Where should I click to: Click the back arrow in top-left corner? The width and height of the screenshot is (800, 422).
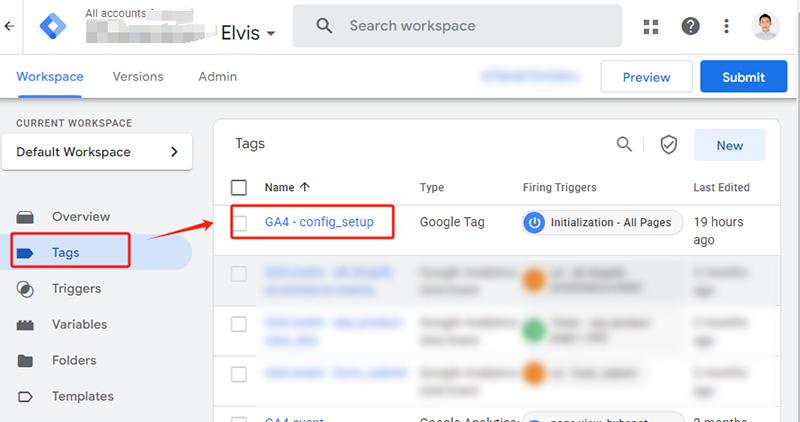click(x=10, y=27)
